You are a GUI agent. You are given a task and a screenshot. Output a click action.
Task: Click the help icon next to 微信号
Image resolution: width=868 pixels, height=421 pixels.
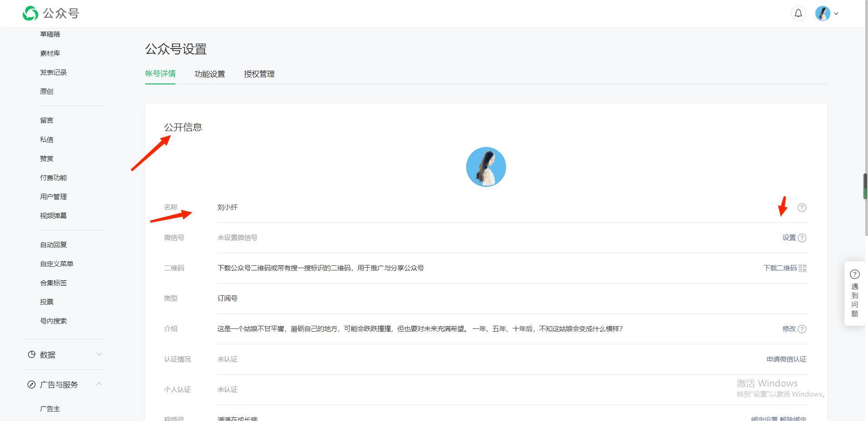(x=803, y=238)
